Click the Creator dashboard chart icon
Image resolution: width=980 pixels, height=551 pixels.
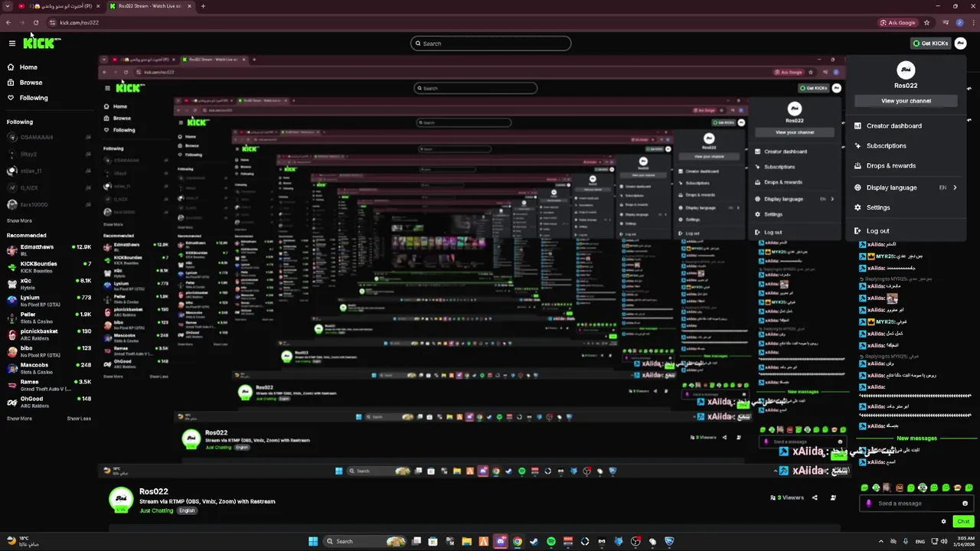[x=857, y=126]
